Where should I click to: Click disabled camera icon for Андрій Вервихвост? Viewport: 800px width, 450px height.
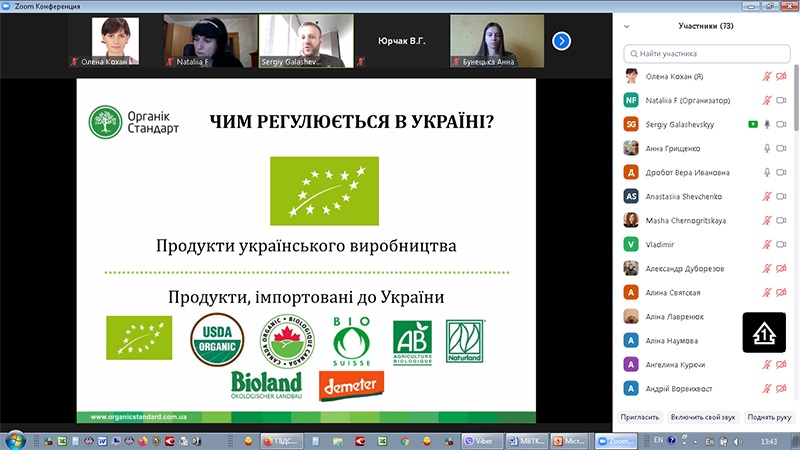[x=781, y=388]
